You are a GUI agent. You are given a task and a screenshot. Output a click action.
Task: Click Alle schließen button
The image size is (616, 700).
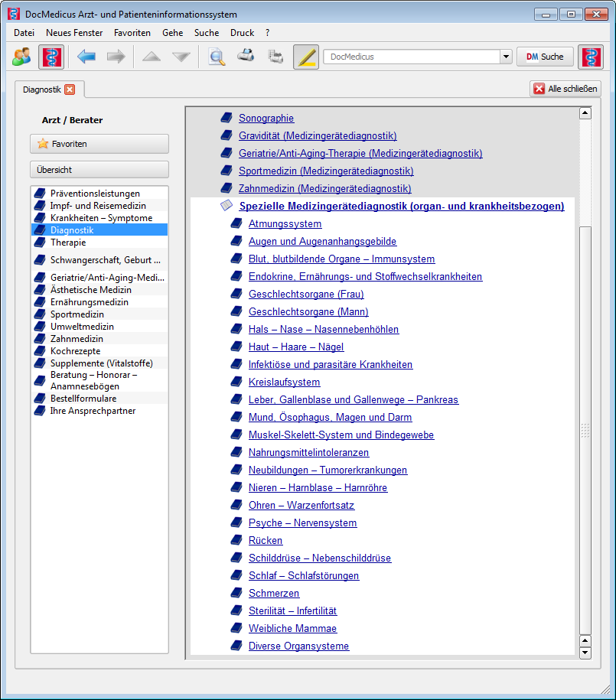(565, 89)
